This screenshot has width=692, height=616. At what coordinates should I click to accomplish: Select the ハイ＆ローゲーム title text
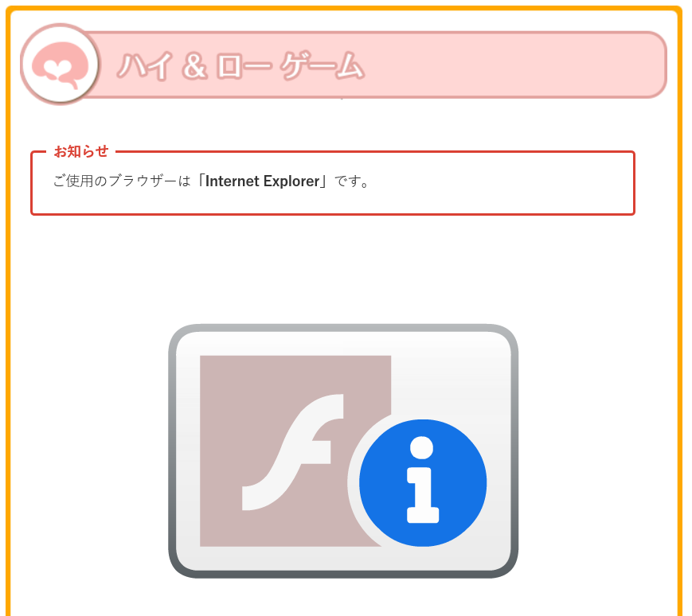241,66
